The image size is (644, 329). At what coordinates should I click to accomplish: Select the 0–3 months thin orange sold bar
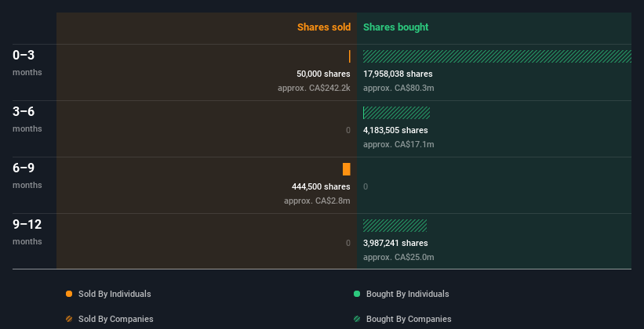pos(350,56)
